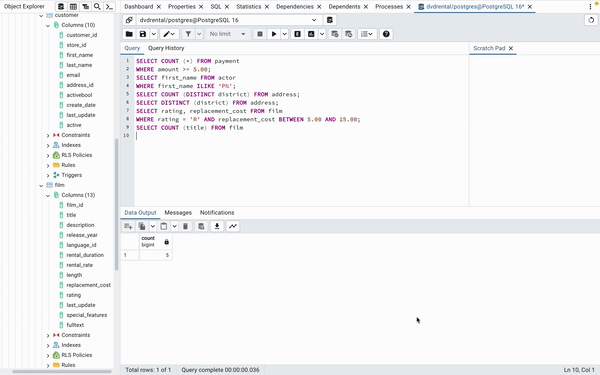Download results as CSV icon
The width and height of the screenshot is (600, 375).
pyautogui.click(x=217, y=226)
